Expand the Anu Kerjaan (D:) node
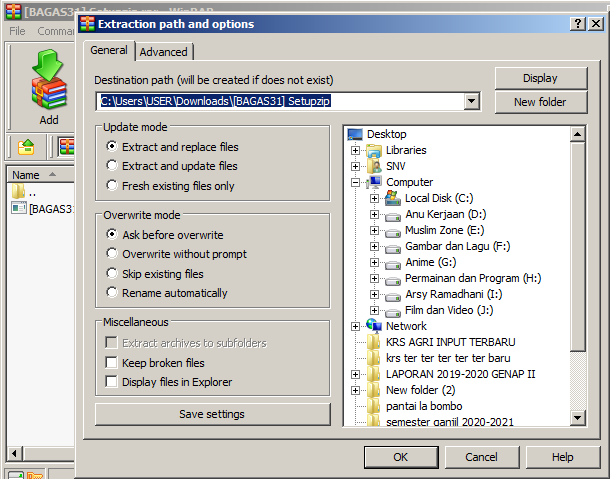The height and width of the screenshot is (479, 610). [374, 214]
